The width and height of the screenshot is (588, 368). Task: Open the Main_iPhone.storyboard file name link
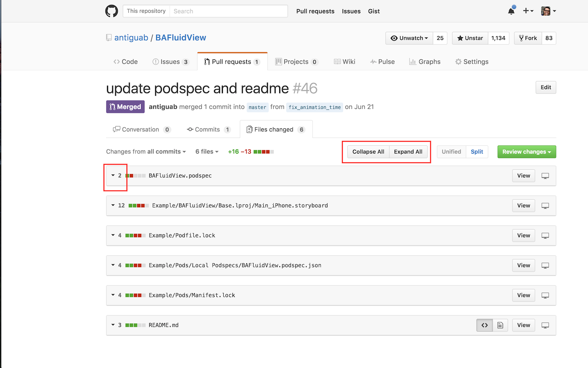240,206
